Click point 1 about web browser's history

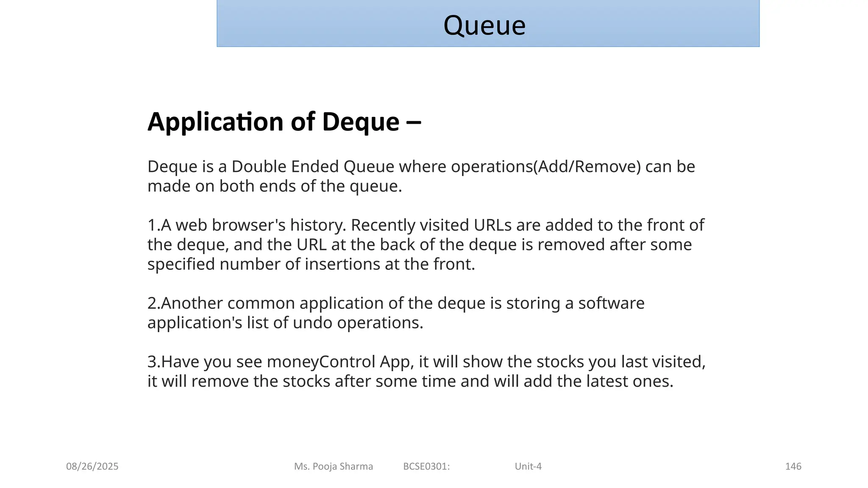(426, 244)
